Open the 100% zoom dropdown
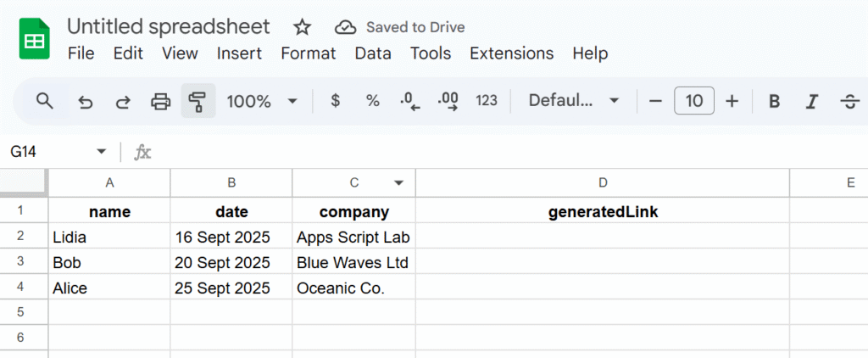The width and height of the screenshot is (868, 358). click(262, 101)
